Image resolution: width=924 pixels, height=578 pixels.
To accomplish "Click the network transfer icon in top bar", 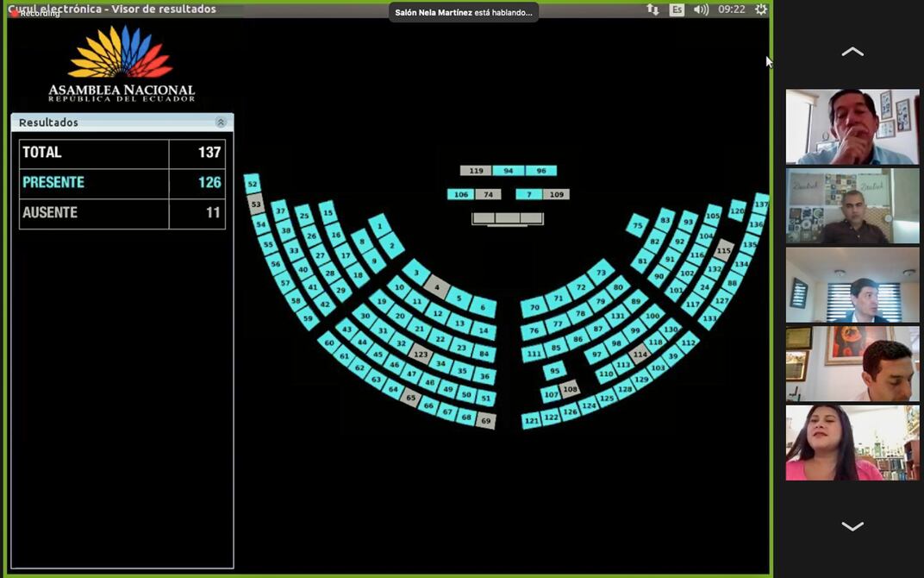I will pyautogui.click(x=652, y=9).
